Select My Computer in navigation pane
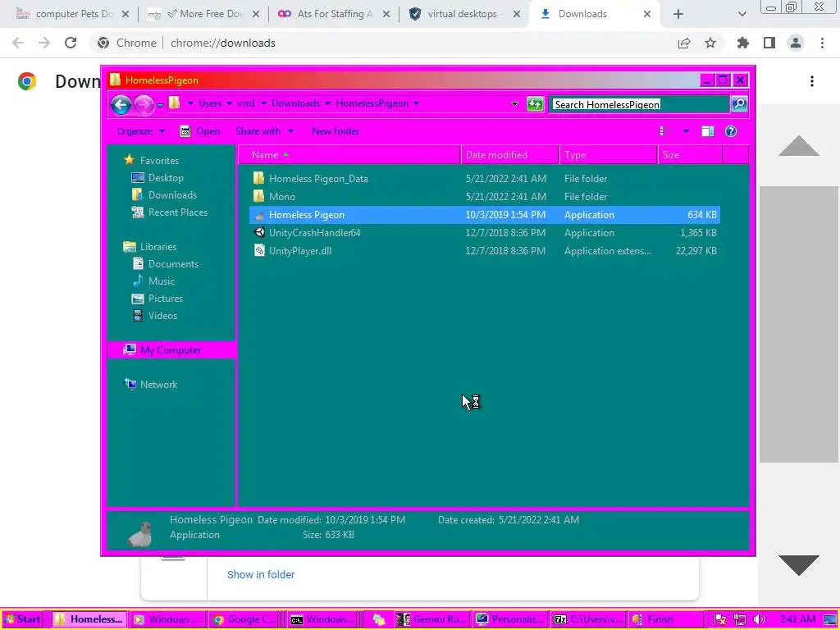This screenshot has height=630, width=840. pos(171,349)
